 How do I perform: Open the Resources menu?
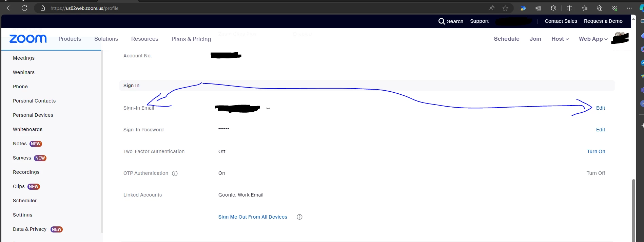145,39
